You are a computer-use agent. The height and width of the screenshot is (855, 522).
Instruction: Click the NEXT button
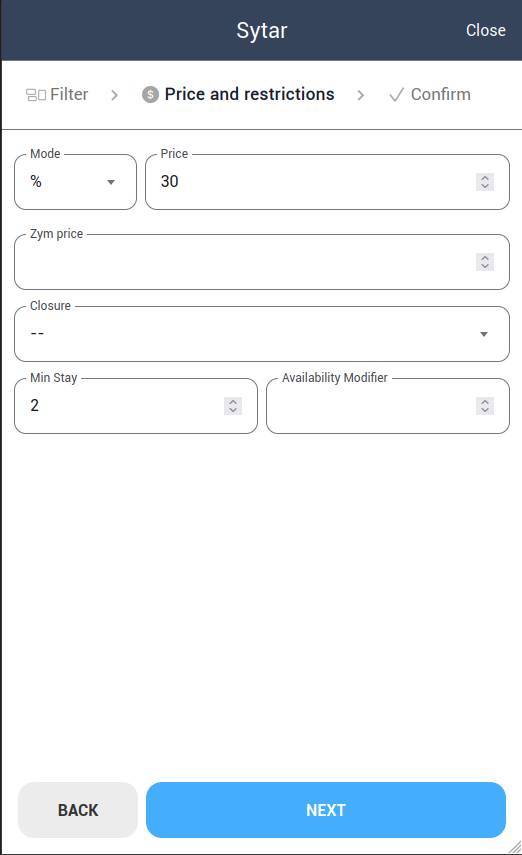[x=326, y=810]
